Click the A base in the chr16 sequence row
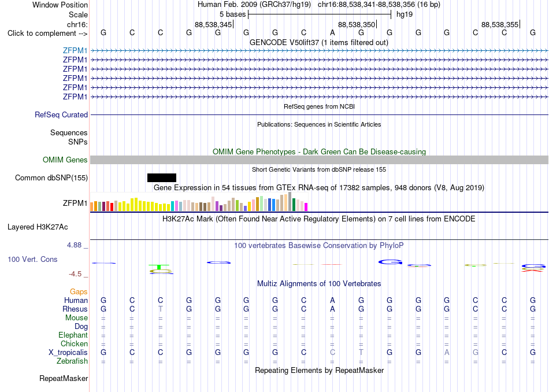This screenshot has height=392, width=549. pos(332,32)
